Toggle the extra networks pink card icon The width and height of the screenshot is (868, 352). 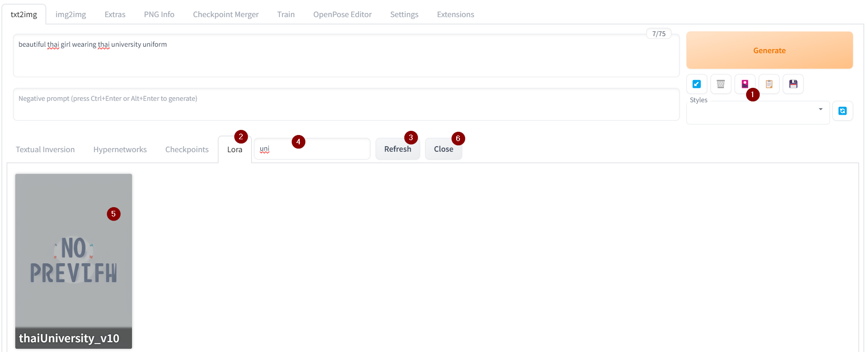[x=744, y=84]
